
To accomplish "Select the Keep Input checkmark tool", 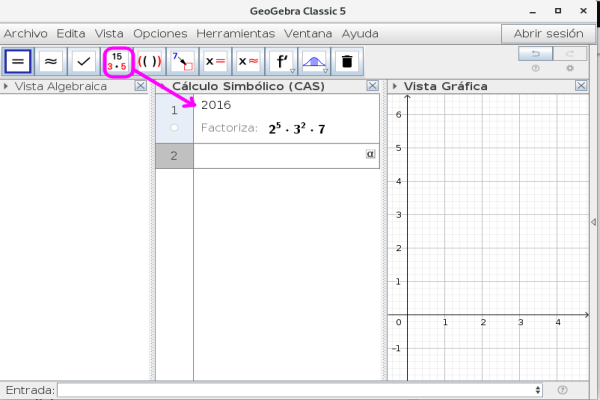I will coord(83,61).
